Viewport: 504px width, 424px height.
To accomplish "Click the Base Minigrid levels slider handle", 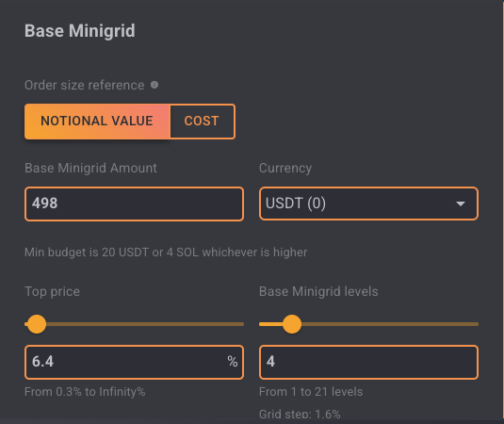I will coord(292,324).
